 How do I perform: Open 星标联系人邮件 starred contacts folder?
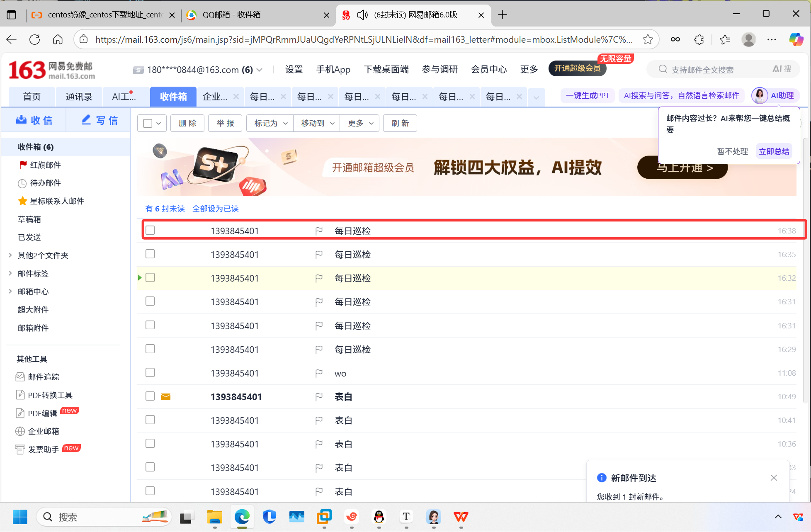[x=57, y=201]
